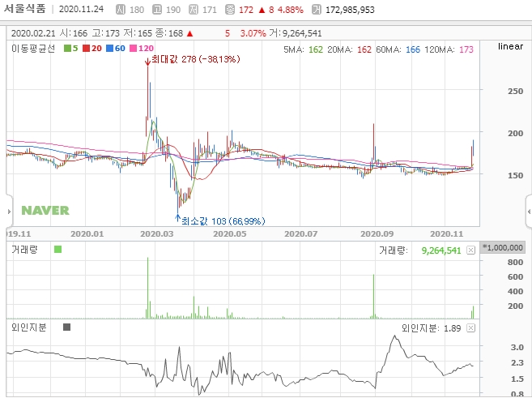Screen dimensions: 532x398
Task: Click the 시 (open price) icon in header
Action: 121,10
